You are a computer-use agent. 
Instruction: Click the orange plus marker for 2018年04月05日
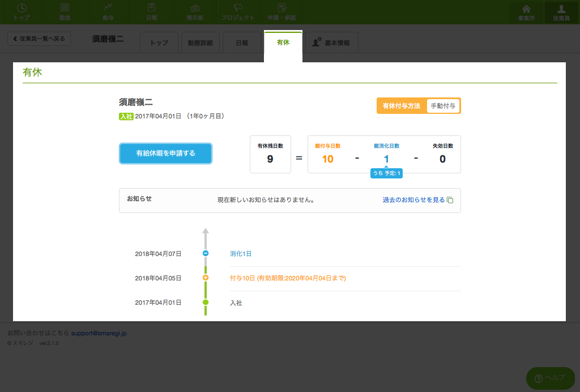206,278
